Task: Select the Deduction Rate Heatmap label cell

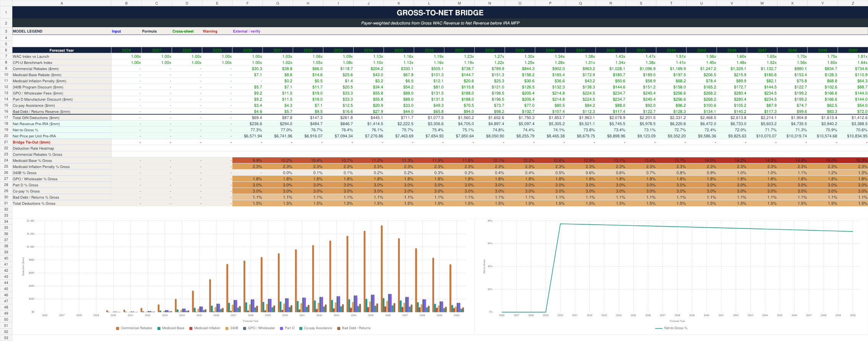Action: pos(62,148)
